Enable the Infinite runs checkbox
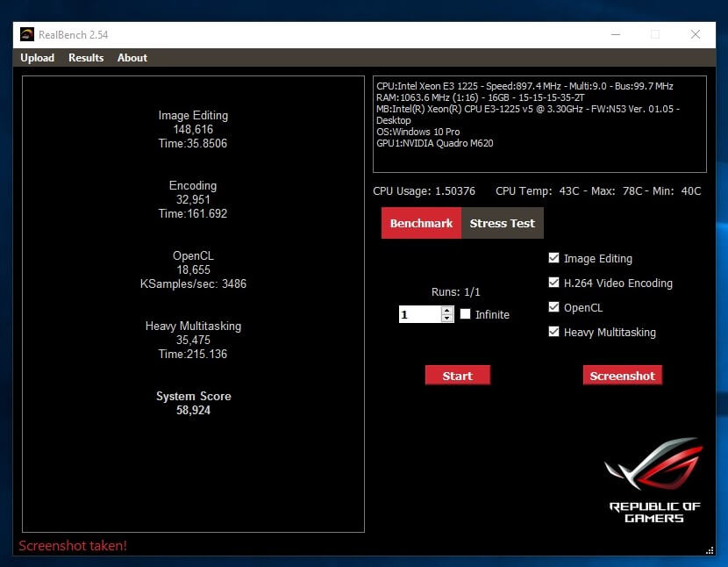728x567 pixels. tap(465, 314)
